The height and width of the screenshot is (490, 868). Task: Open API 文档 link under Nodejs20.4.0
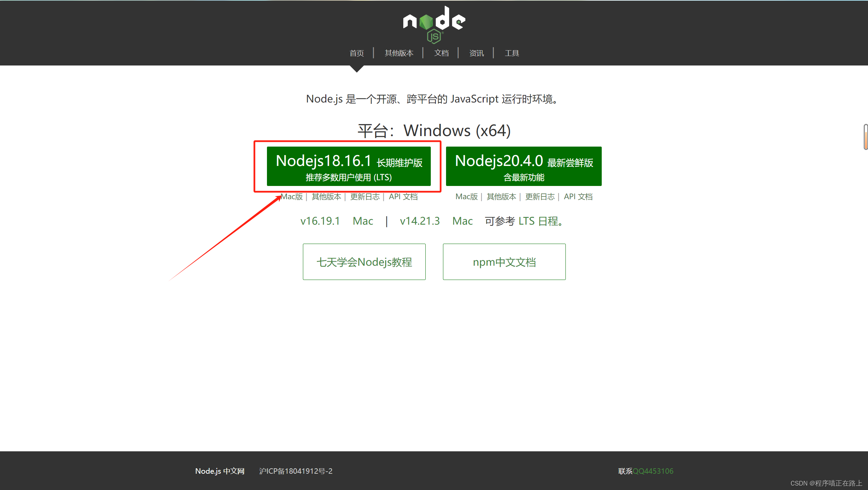578,196
